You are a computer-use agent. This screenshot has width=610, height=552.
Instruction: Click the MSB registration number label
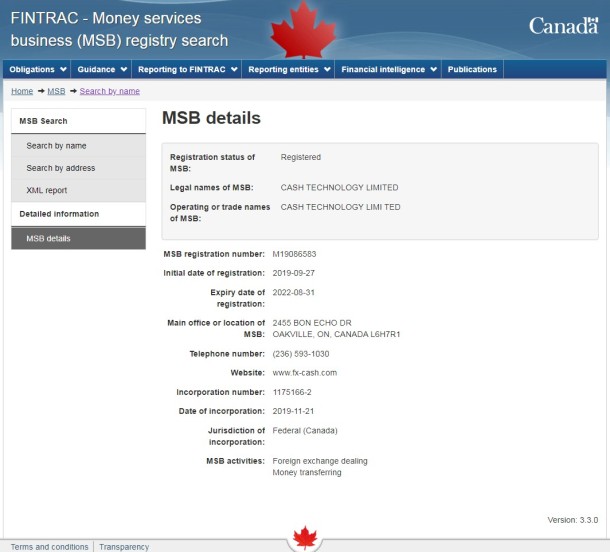214,254
